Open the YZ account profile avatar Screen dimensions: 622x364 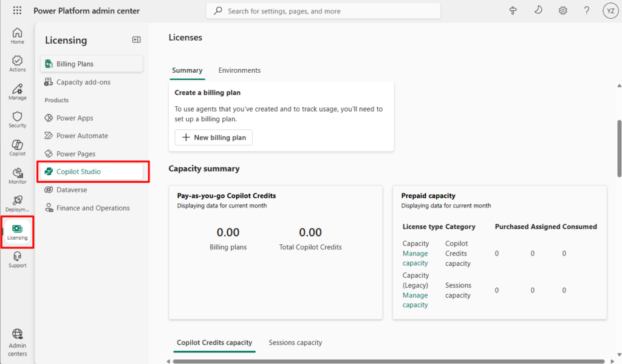(610, 11)
